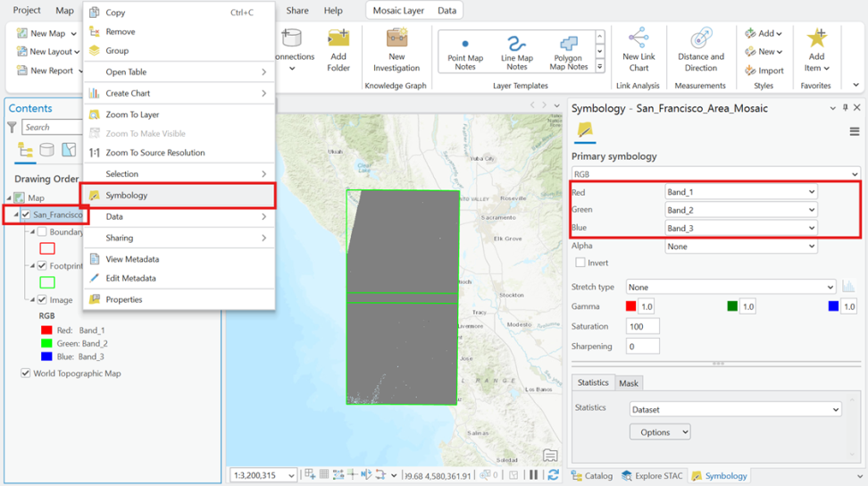Click Zoom To Source Resolution entry

tap(155, 153)
